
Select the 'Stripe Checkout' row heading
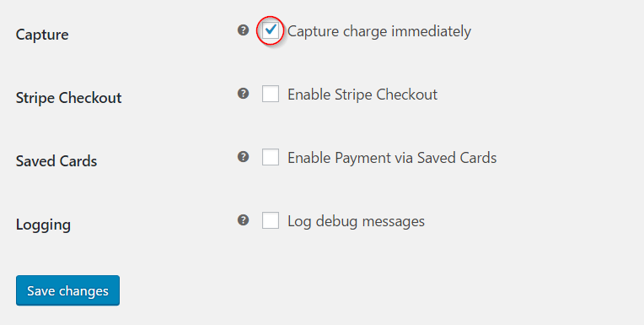(x=68, y=98)
